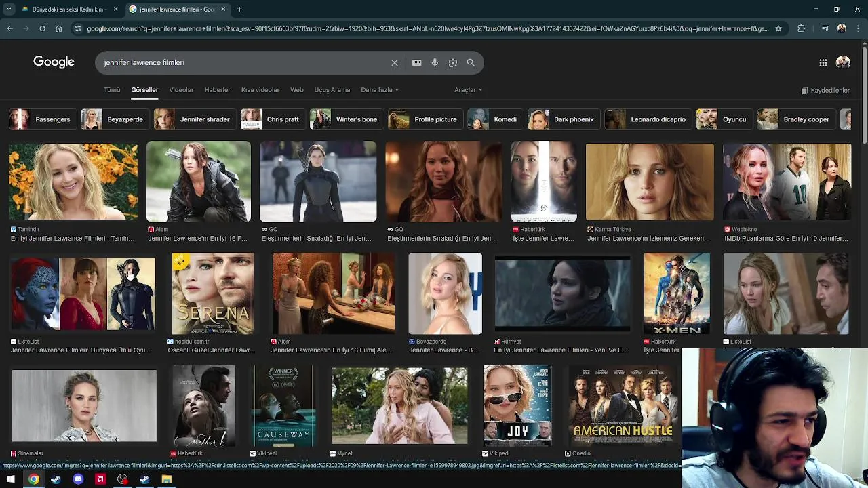Submit search with magnifier icon
Image resolution: width=868 pixels, height=488 pixels.
(471, 62)
